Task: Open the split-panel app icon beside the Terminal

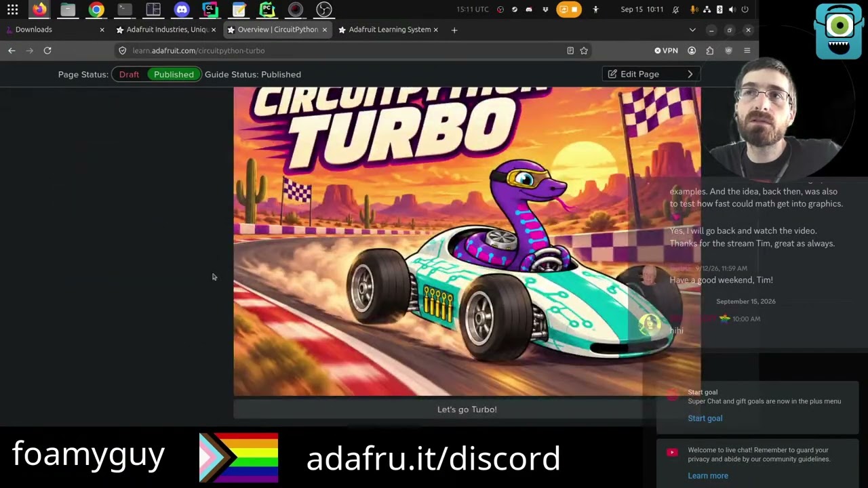Action: (x=153, y=9)
